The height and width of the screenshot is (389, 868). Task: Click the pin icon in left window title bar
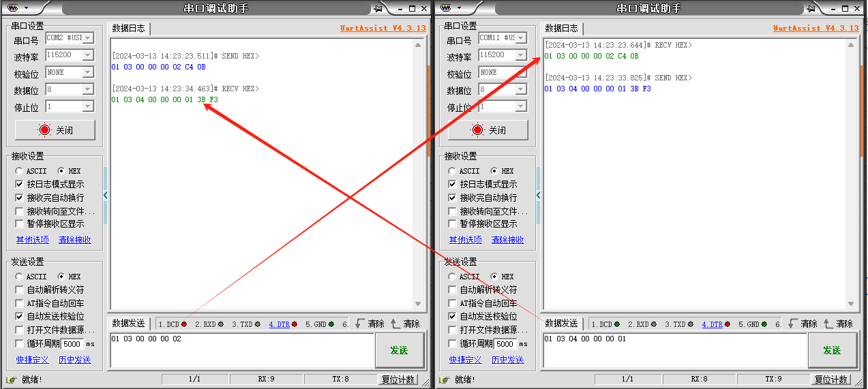378,8
